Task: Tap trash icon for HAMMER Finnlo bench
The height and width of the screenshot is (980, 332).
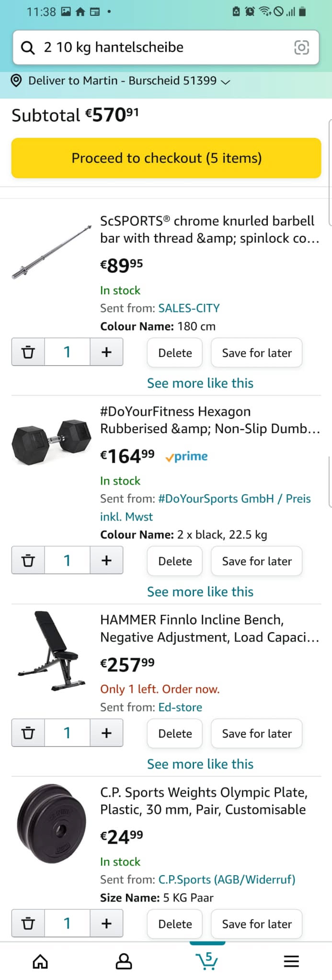Action: tap(28, 733)
